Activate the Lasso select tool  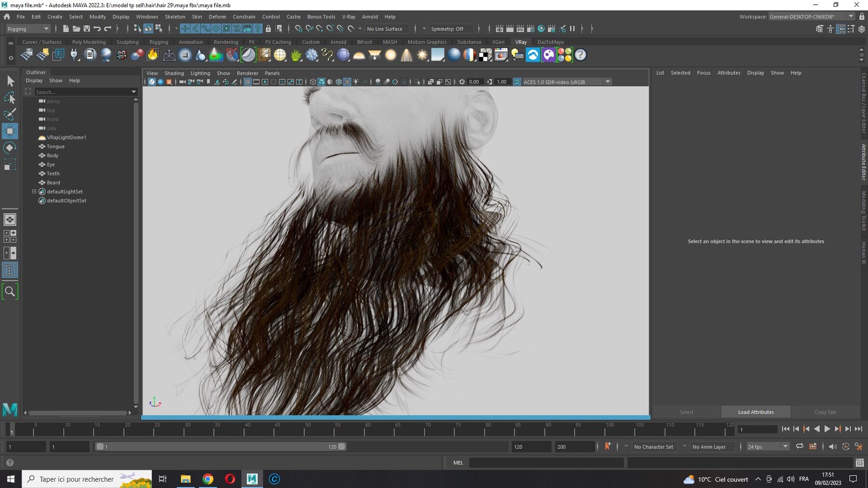[10, 98]
